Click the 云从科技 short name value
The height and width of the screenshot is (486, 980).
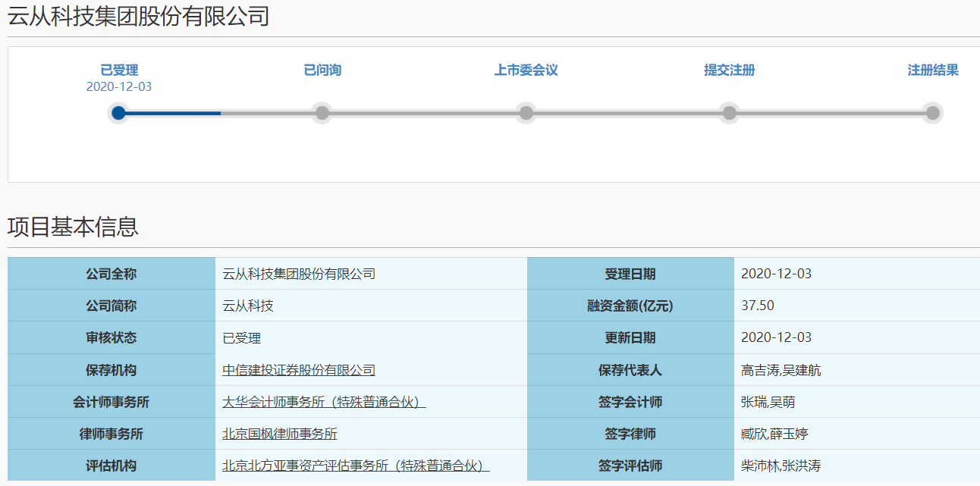click(248, 306)
